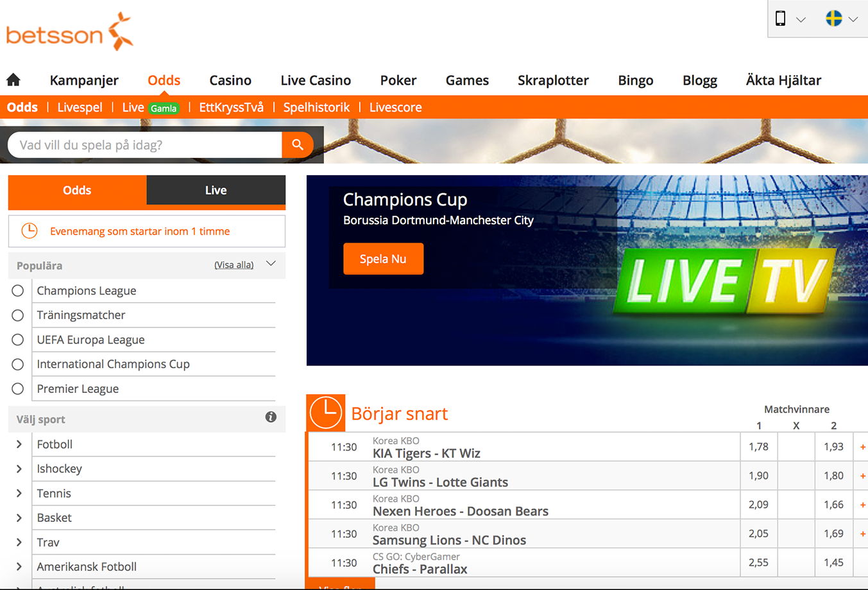The image size is (868, 590).
Task: Click the Betsson logo
Action: [70, 31]
